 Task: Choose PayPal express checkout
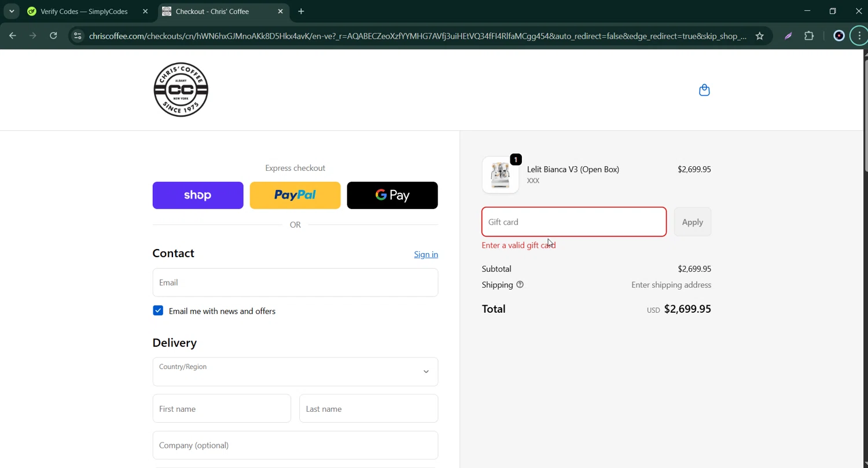(295, 195)
